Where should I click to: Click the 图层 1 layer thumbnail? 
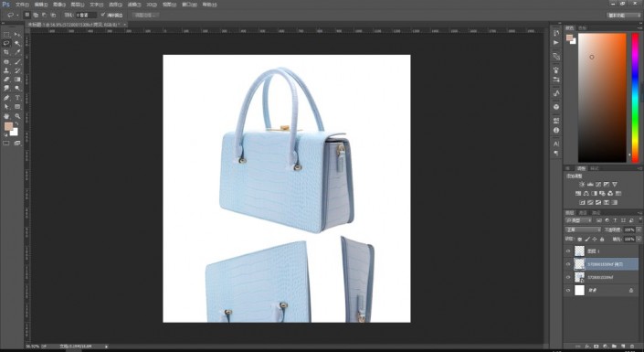point(579,251)
